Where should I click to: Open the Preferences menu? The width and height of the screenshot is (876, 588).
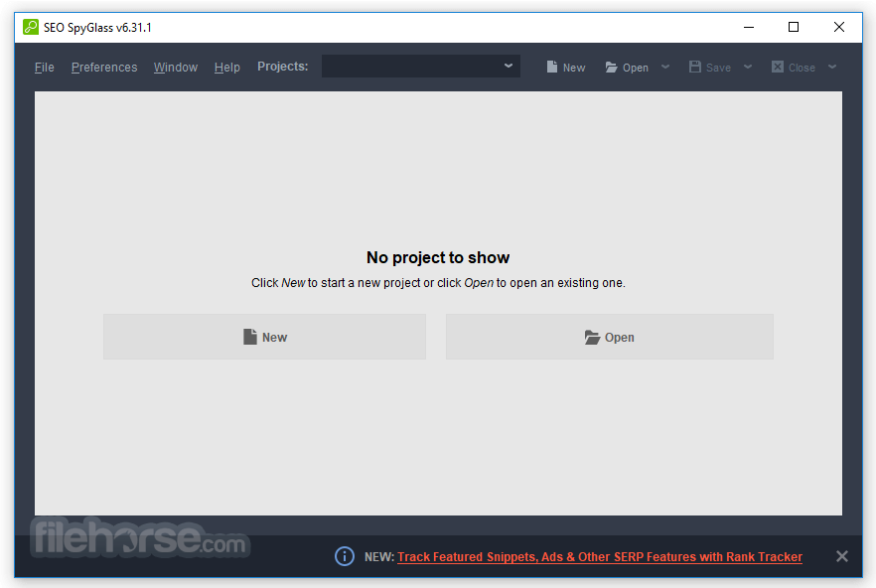click(x=104, y=68)
